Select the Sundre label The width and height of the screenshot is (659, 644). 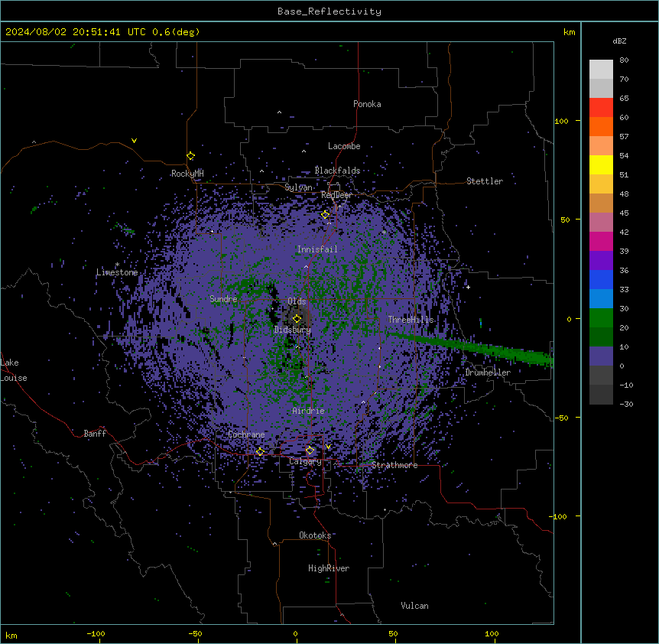pyautogui.click(x=223, y=299)
